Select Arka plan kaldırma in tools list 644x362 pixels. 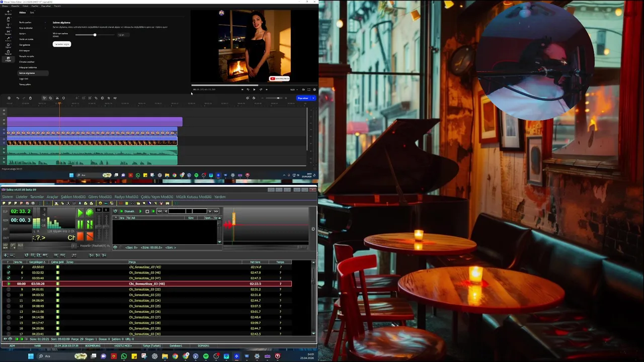28,67
